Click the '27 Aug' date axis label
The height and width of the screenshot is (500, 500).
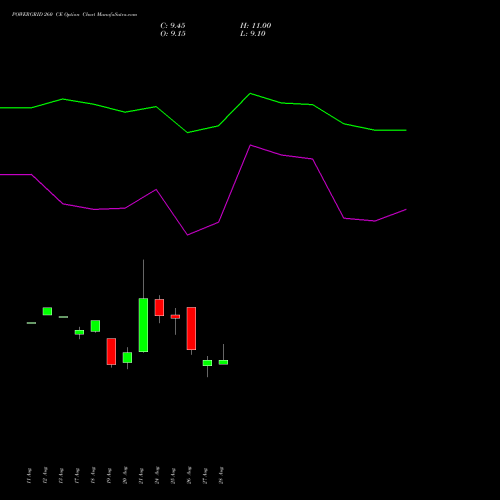coord(205,476)
